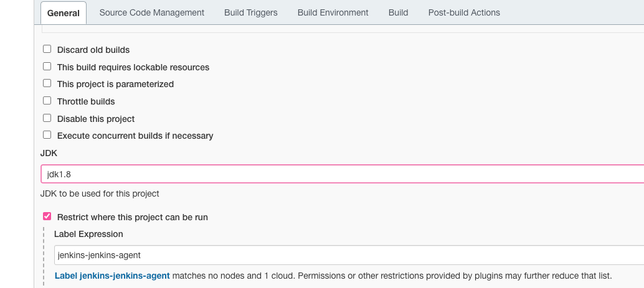This screenshot has width=644, height=288.
Task: Uncheck Restrict where this project can run
Action: pyautogui.click(x=47, y=216)
